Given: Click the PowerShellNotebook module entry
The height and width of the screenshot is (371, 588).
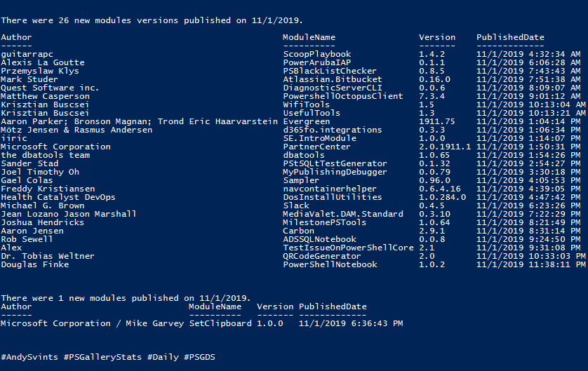Looking at the screenshot, I should coord(330,264).
